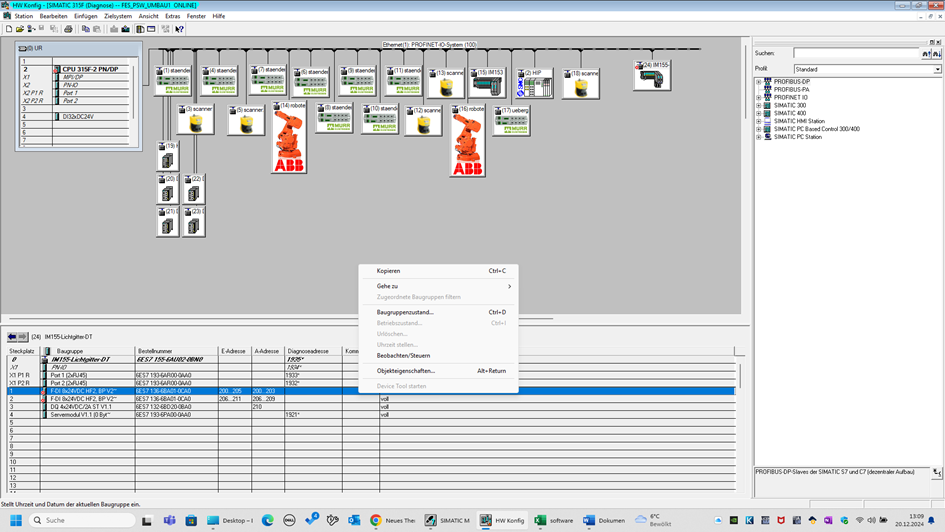Choose Objekteigenschaften in context menu
This screenshot has height=532, width=945.
click(x=406, y=371)
